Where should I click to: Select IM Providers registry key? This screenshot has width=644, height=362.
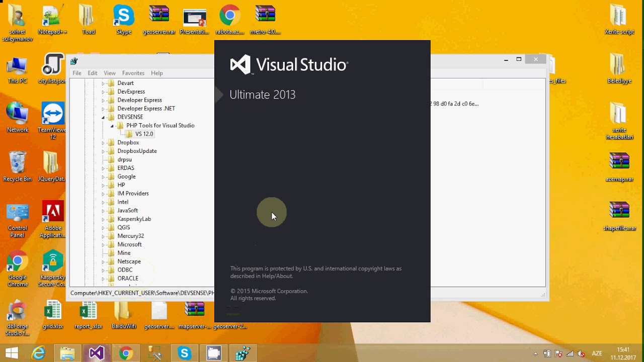133,193
